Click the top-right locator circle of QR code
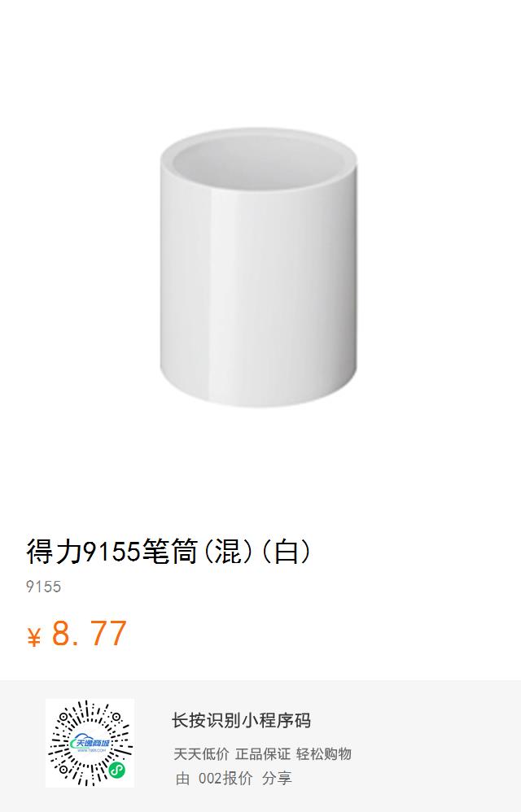 tap(116, 718)
